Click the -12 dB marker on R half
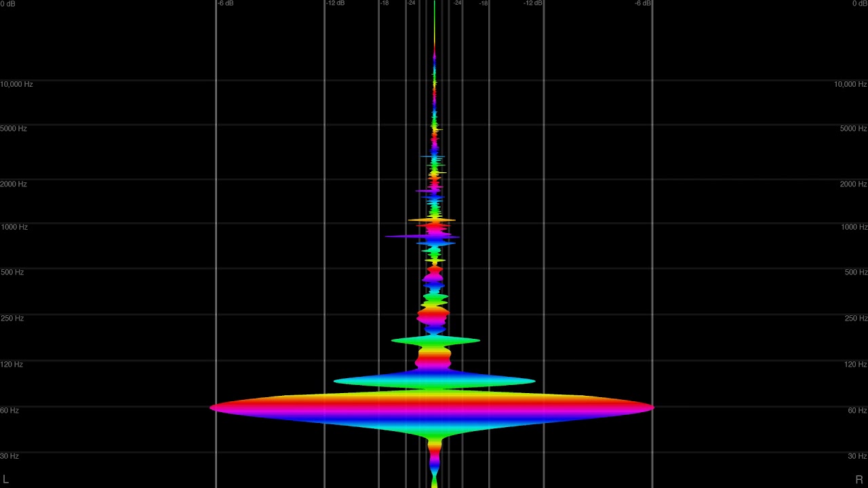 [533, 3]
